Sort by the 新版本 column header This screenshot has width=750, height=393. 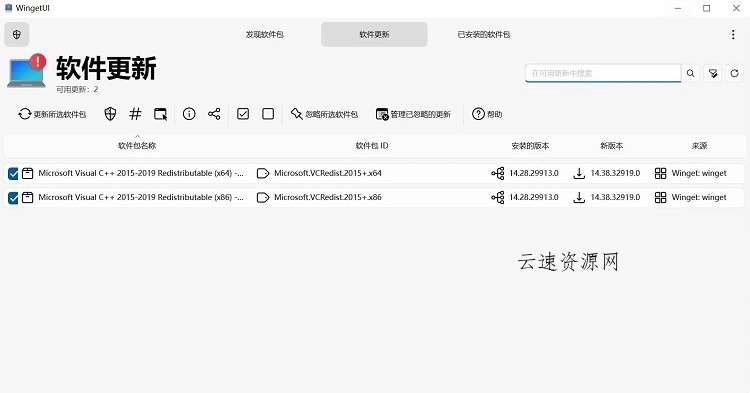click(612, 146)
